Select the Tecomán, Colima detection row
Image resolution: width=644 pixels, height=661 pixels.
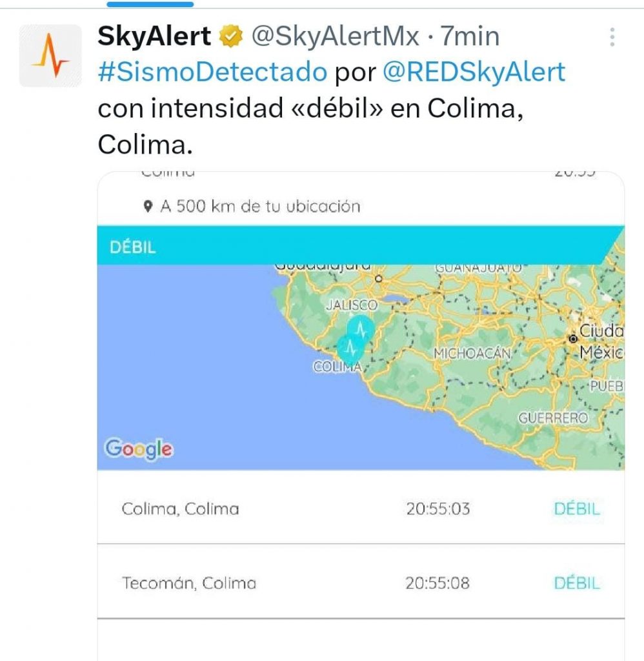(x=360, y=583)
